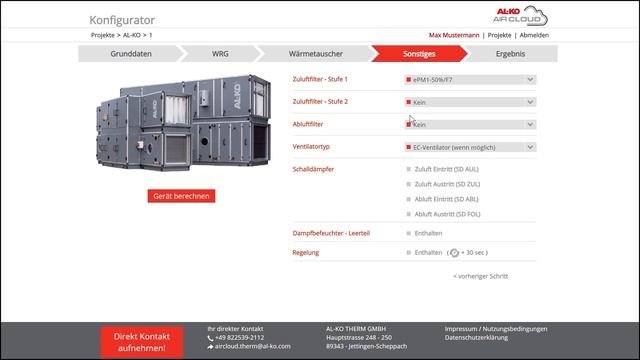The height and width of the screenshot is (360, 640).
Task: Check Zuluft Austritt (SD ZUL) silencer
Action: pyautogui.click(x=409, y=184)
